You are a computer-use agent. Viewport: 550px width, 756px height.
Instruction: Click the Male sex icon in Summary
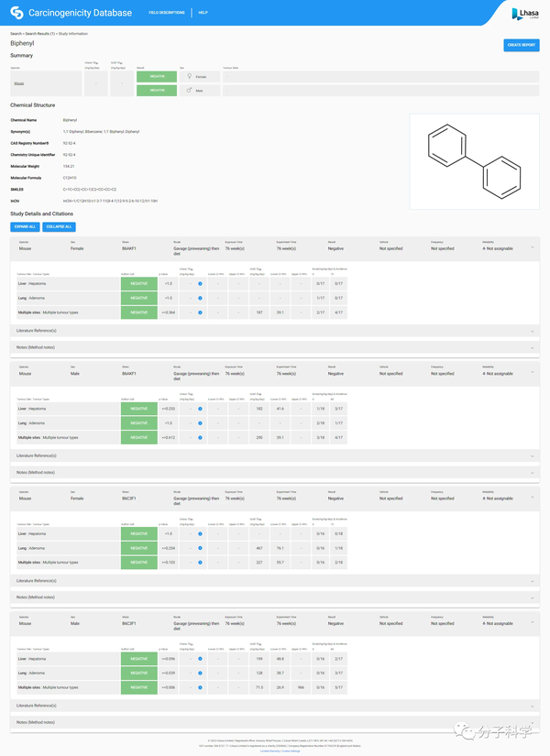click(190, 90)
